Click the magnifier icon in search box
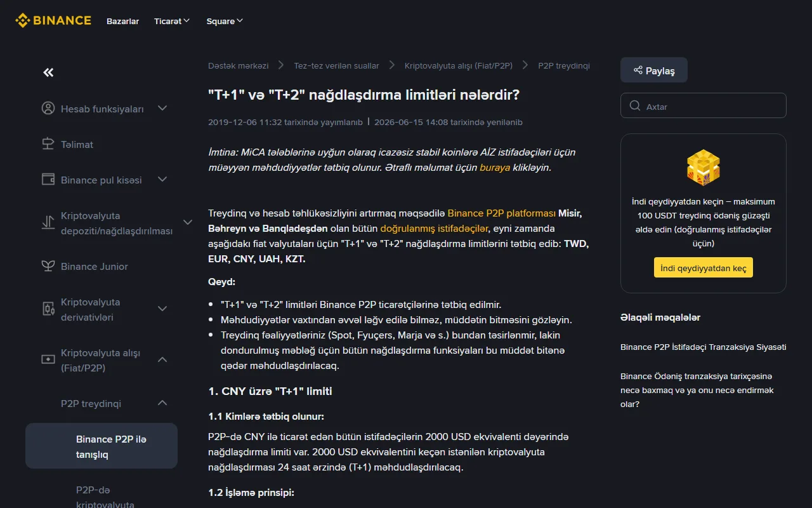 [x=634, y=106]
